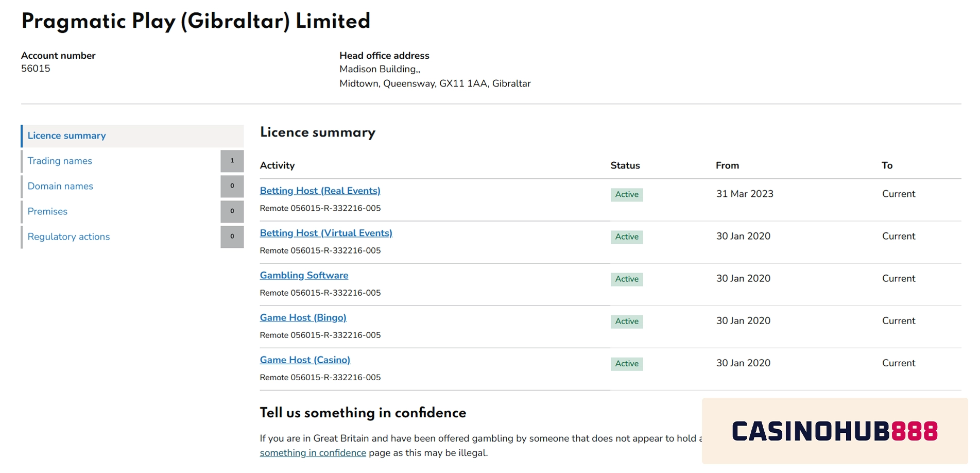The width and height of the screenshot is (980, 473).
Task: Click the Active status for Game Host (Casino)
Action: coord(627,363)
